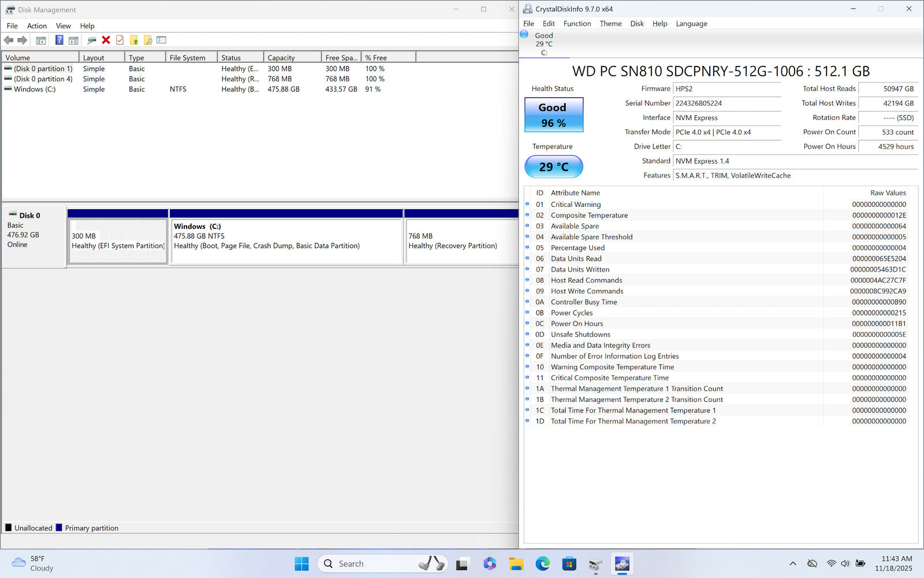
Task: Open the Action menu in Disk Management
Action: tap(36, 26)
